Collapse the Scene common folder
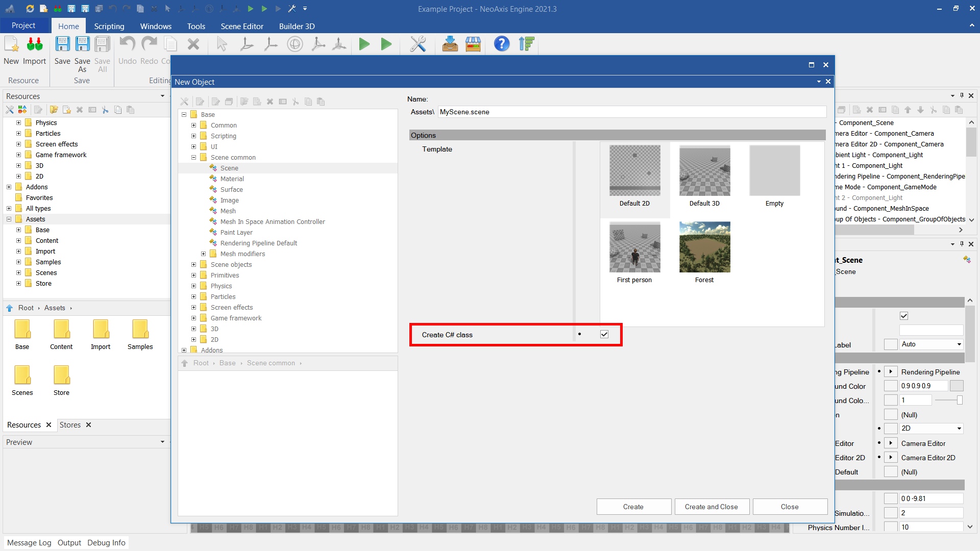Image resolution: width=980 pixels, height=551 pixels. tap(193, 158)
